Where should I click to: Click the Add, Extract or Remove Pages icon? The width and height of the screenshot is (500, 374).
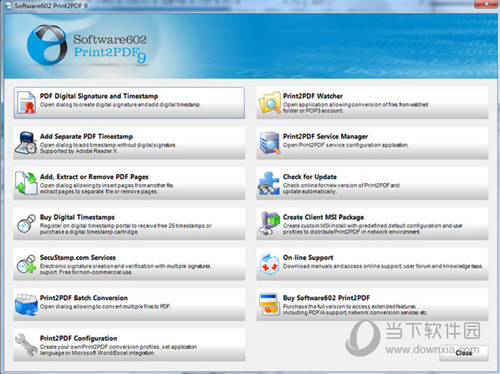tap(26, 183)
